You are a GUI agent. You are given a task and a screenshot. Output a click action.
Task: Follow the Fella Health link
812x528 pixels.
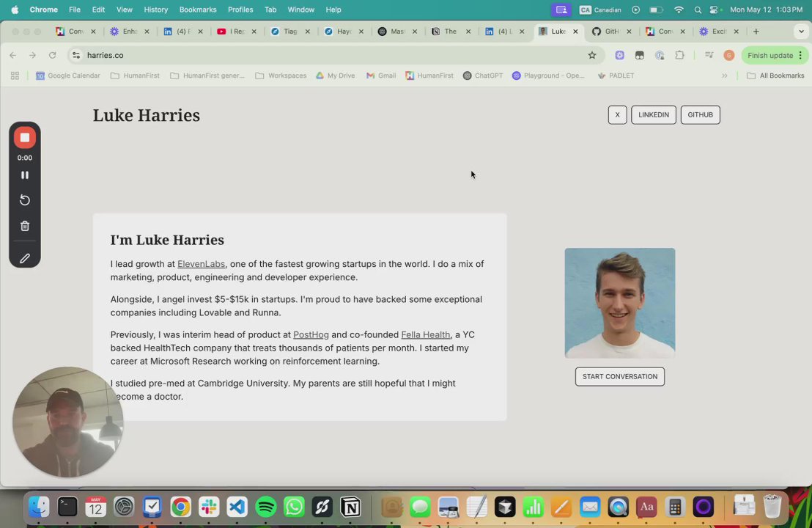pyautogui.click(x=426, y=335)
